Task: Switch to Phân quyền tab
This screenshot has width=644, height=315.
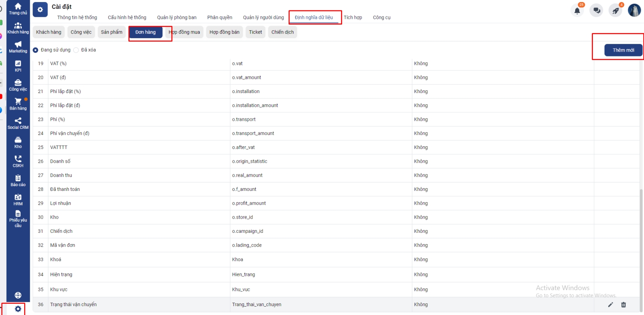Action: click(x=219, y=17)
